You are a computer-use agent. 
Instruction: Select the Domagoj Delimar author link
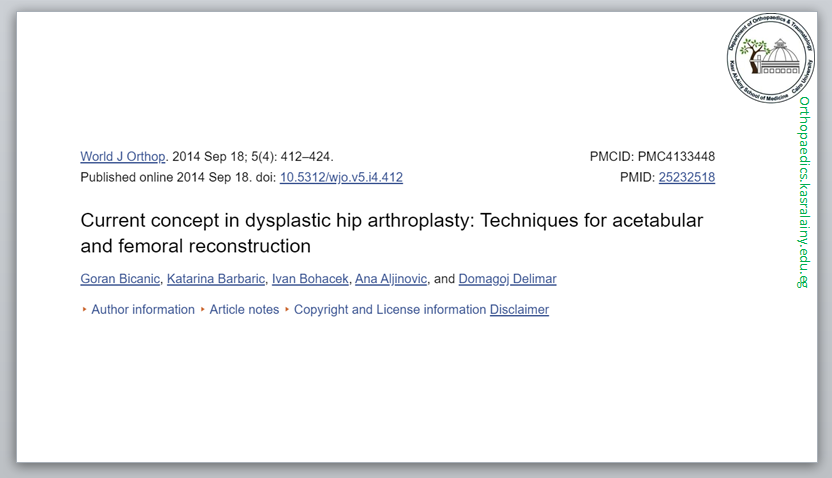[507, 279]
